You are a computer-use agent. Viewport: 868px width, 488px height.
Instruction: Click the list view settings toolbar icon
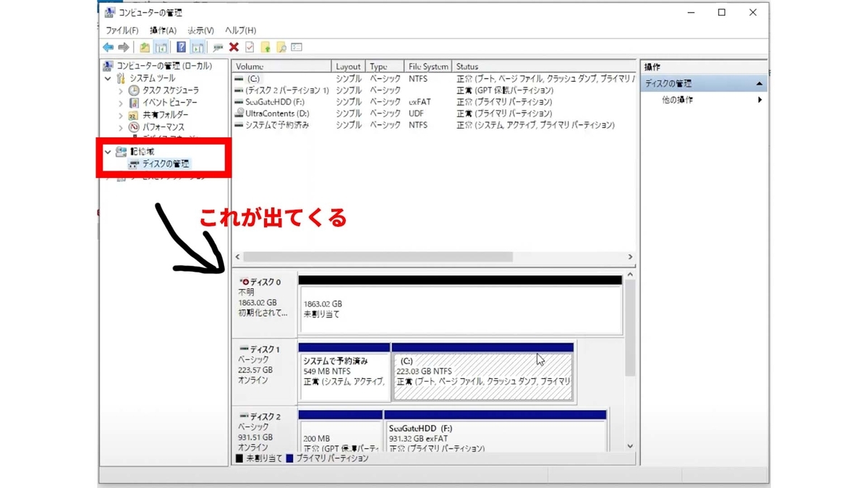pos(297,47)
